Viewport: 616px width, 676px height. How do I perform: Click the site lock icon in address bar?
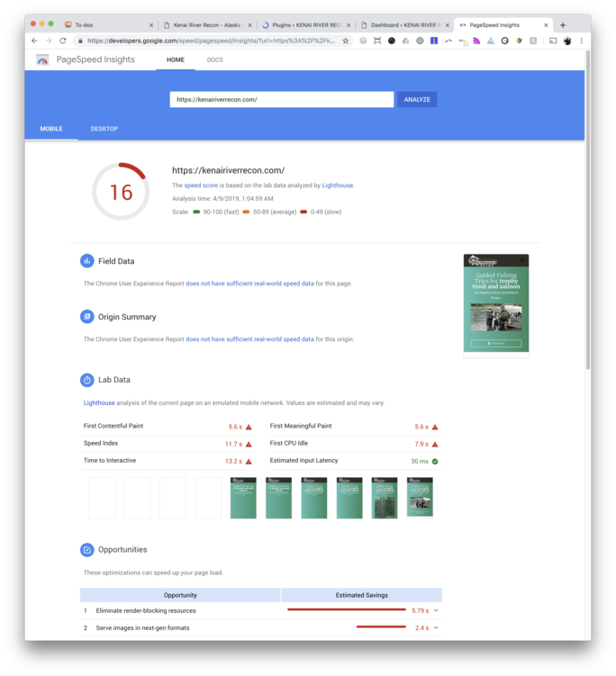click(80, 41)
